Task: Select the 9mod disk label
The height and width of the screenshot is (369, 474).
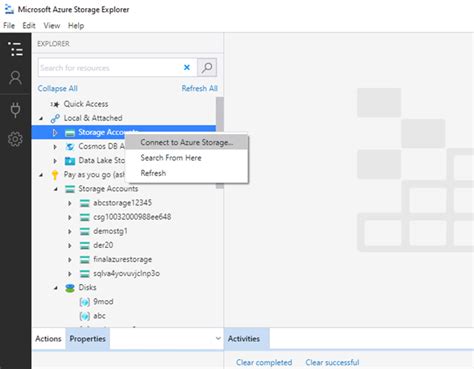Action: (x=103, y=302)
